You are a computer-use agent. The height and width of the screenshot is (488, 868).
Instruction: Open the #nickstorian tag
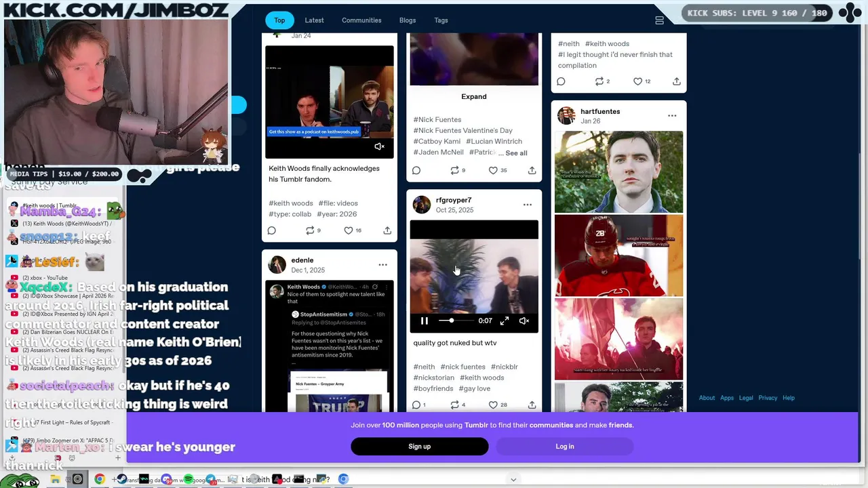pyautogui.click(x=434, y=378)
